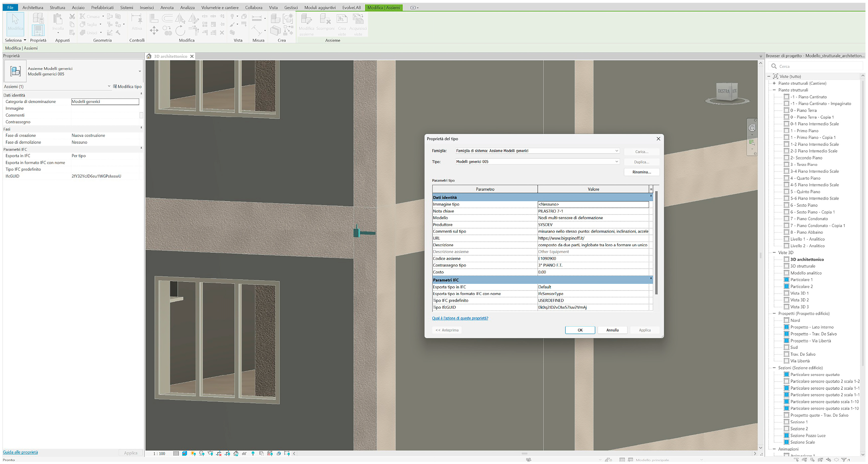Click Modifica tipo in Properties panel
Viewport: 868px width, 464px height.
point(127,86)
